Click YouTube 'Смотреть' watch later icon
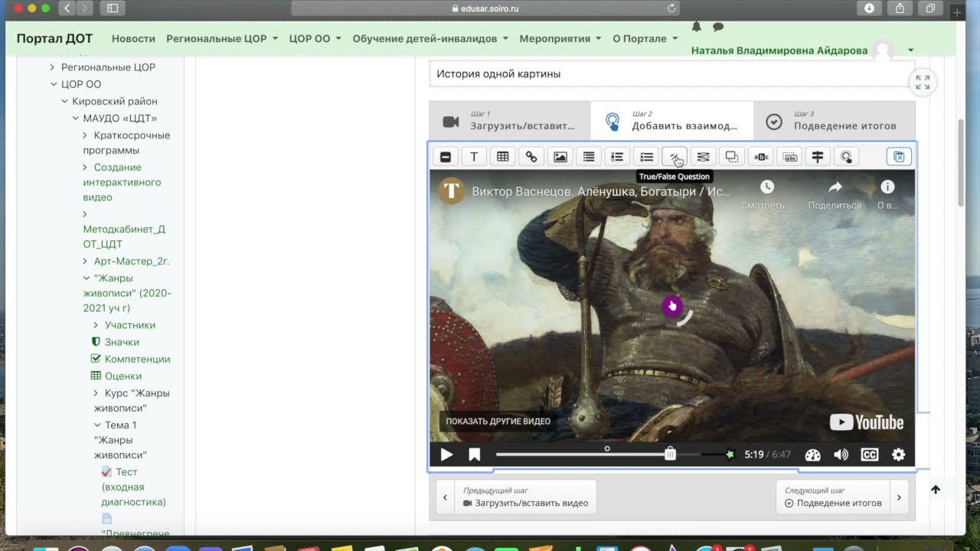Viewport: 980px width, 551px height. (x=766, y=187)
